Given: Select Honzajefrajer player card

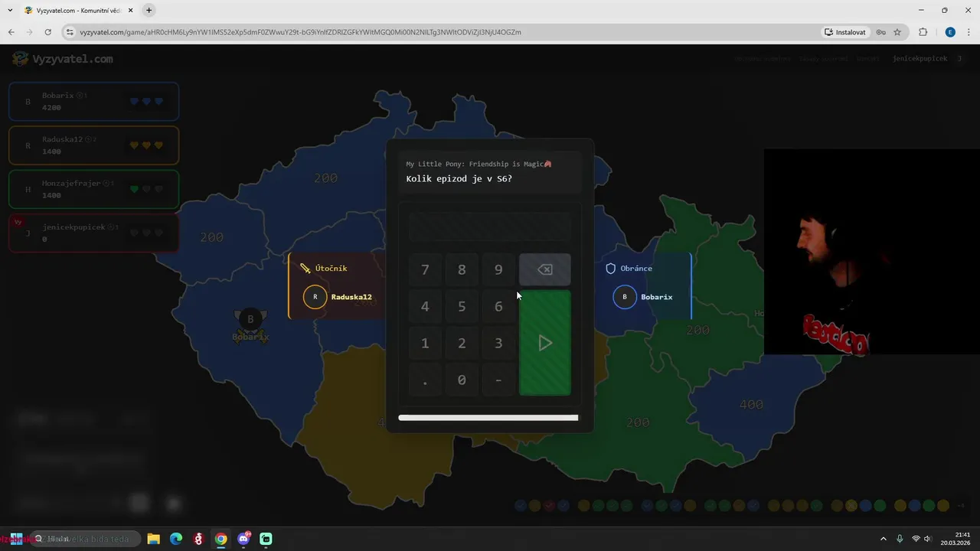Looking at the screenshot, I should tap(93, 189).
